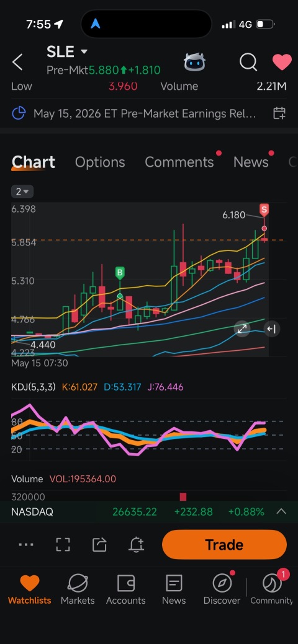Switch to the Comments tab
Screen dimensions: 298x644
(179, 162)
